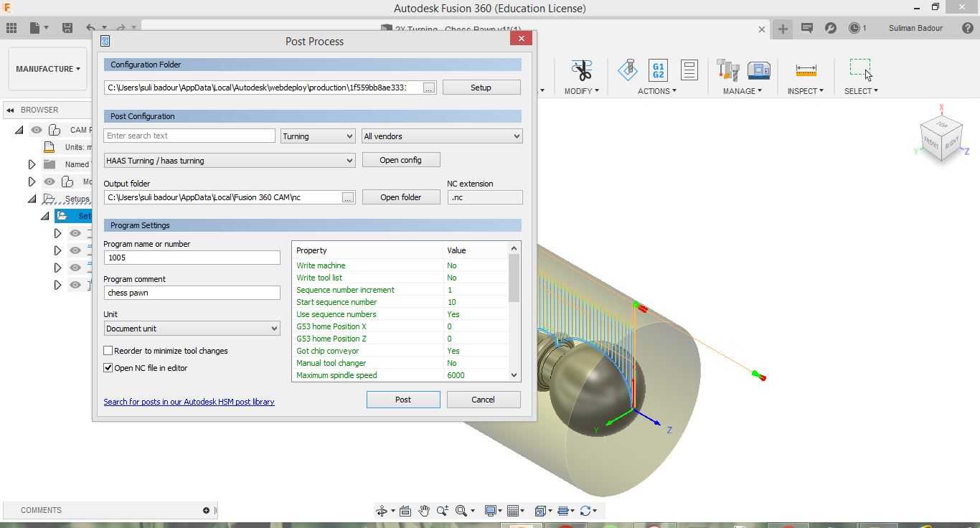Open the Turning post type dropdown
This screenshot has width=980, height=528.
[318, 136]
